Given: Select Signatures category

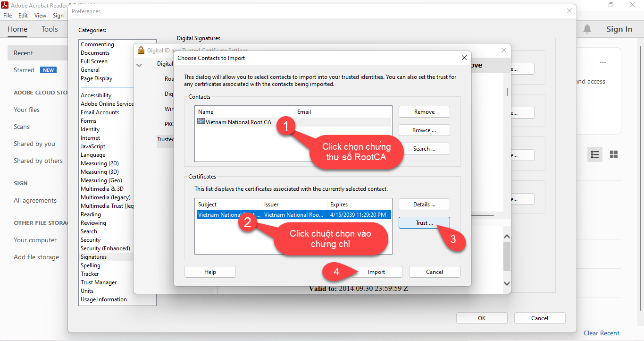Looking at the screenshot, I should coord(93,257).
